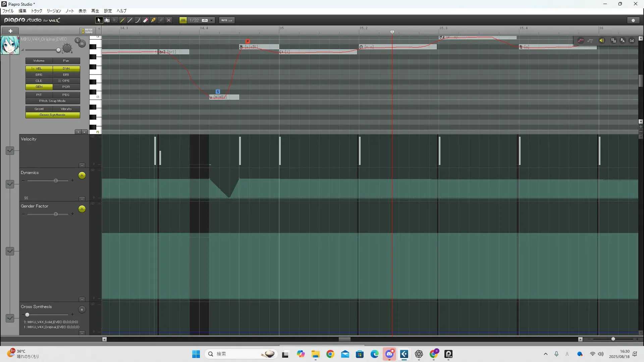The width and height of the screenshot is (644, 362).
Task: Collapse the Velocity parameter lane
Action: 82,165
